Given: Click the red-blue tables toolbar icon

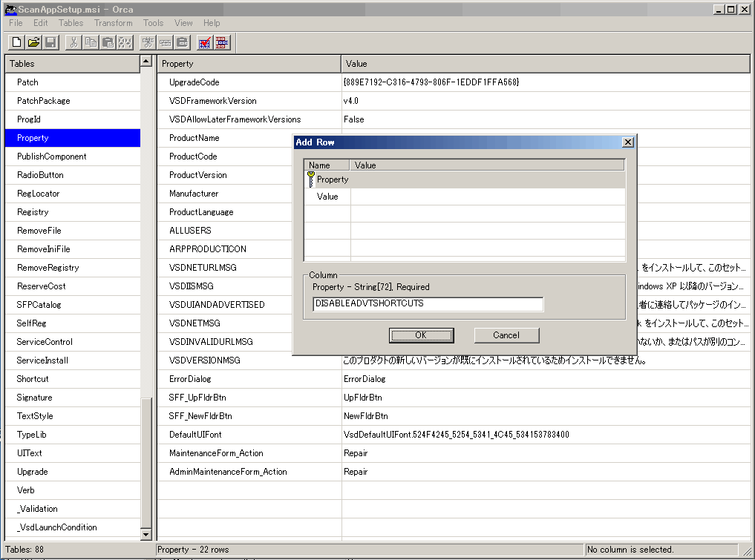Looking at the screenshot, I should coord(222,42).
